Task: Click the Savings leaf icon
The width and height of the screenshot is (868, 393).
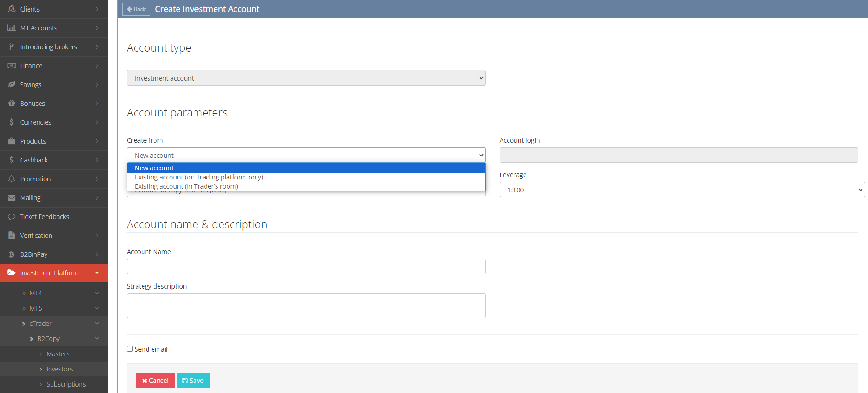Action: pyautogui.click(x=11, y=85)
